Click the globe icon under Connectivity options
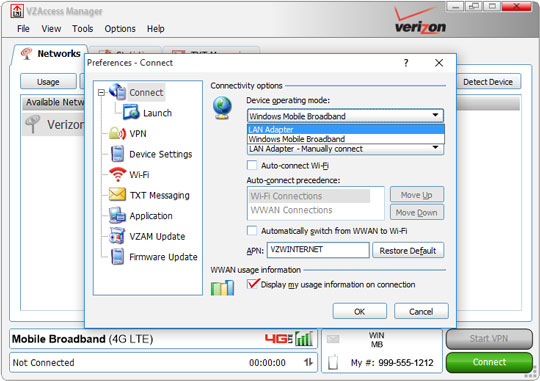The image size is (540, 381). 222,108
